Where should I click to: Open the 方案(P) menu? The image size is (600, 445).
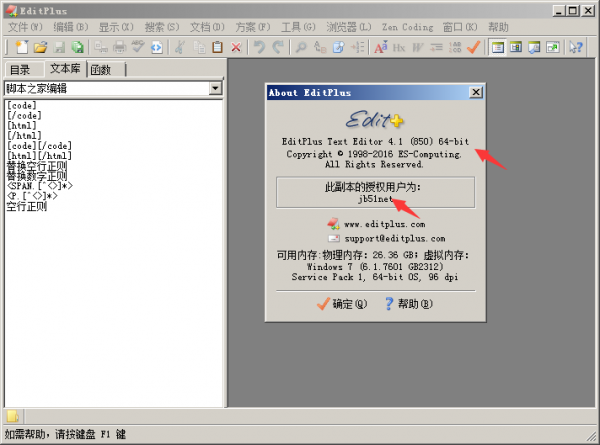253,27
